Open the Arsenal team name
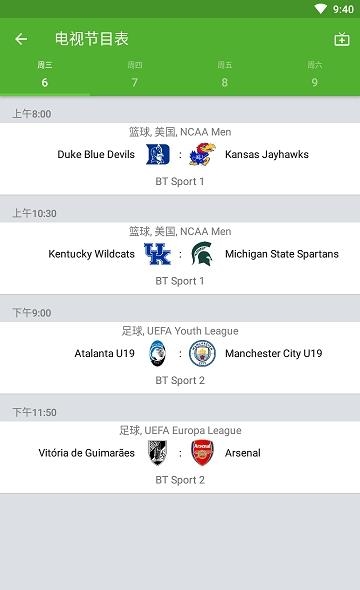Image resolution: width=360 pixels, height=590 pixels. [243, 453]
